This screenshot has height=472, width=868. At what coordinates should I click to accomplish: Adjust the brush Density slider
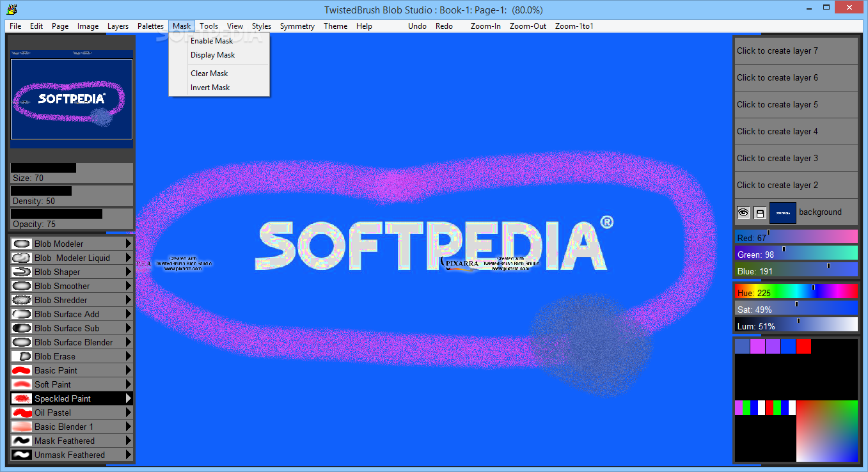point(72,196)
